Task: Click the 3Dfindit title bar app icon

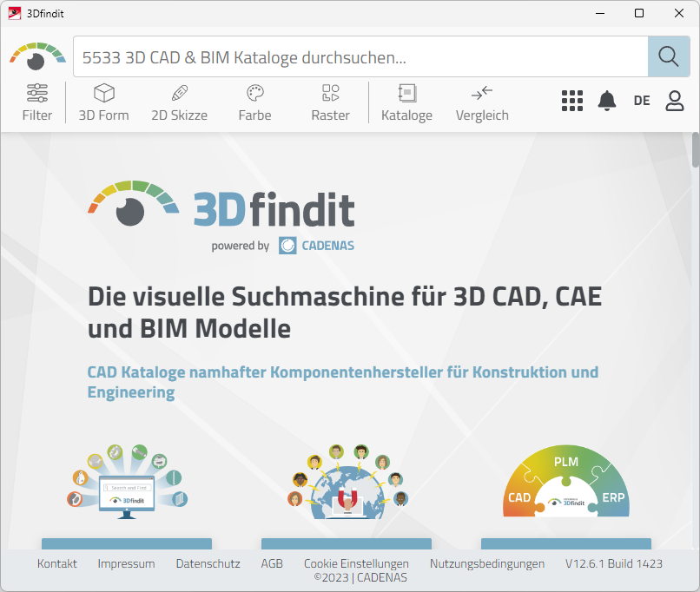Action: point(14,13)
